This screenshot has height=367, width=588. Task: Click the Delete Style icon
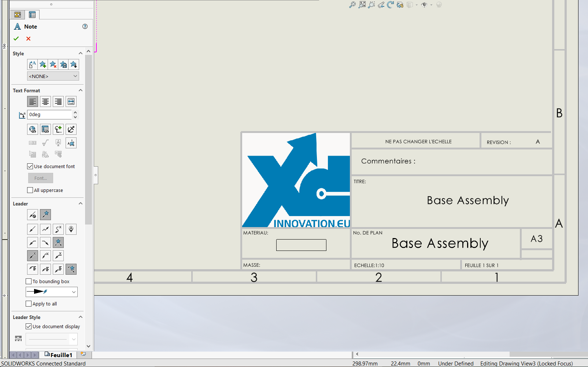point(53,65)
